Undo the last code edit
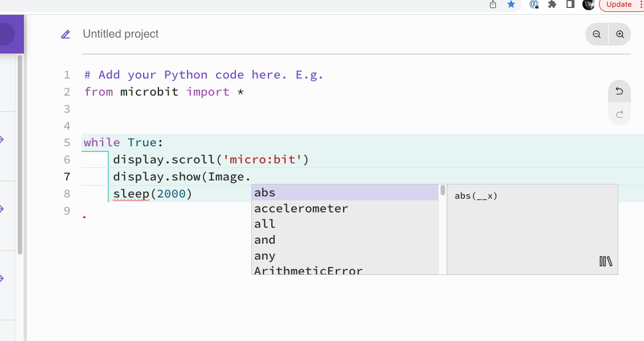This screenshot has width=644, height=341. tap(619, 91)
